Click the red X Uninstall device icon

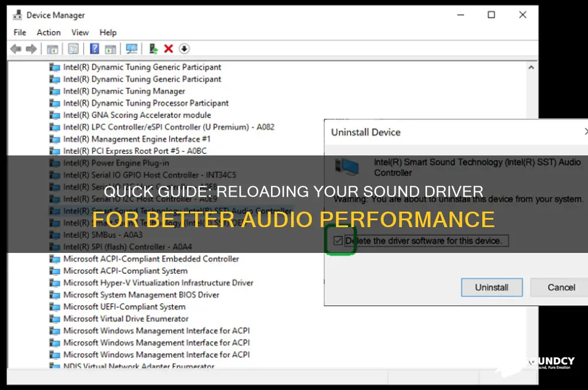point(168,49)
